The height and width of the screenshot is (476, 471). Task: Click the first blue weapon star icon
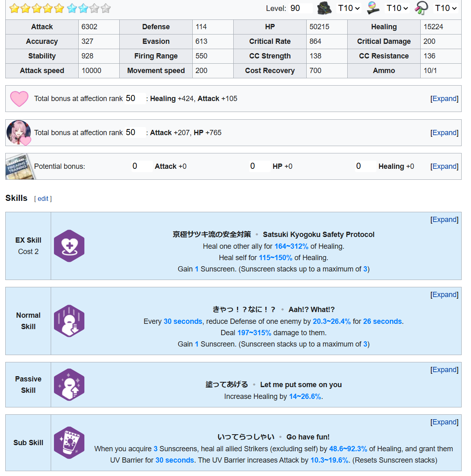(x=72, y=8)
